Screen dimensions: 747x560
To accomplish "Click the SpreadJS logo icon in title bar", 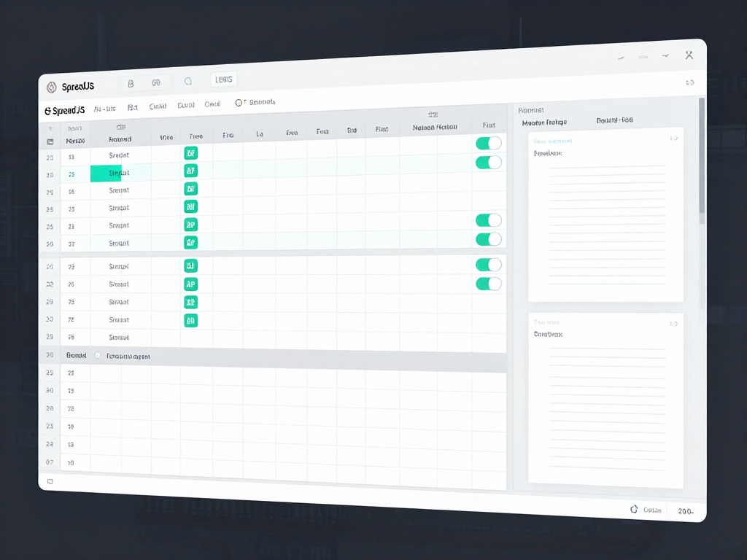I will coord(51,87).
